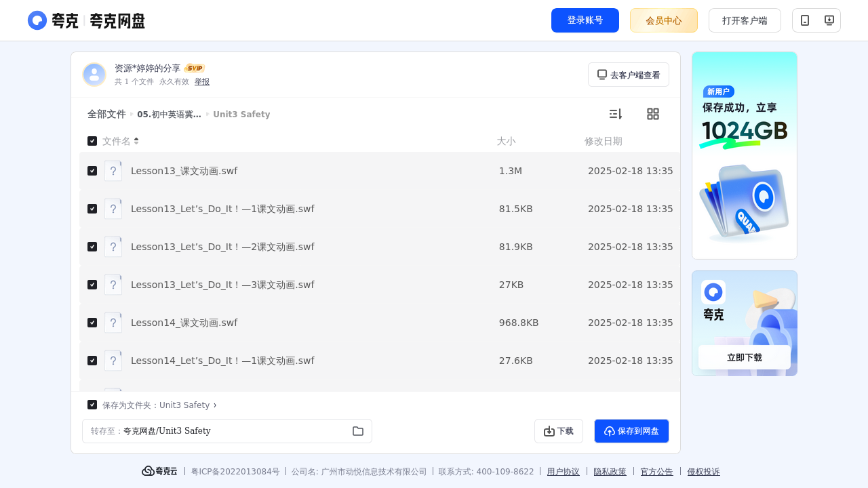Click the sharer's avatar icon

point(94,75)
